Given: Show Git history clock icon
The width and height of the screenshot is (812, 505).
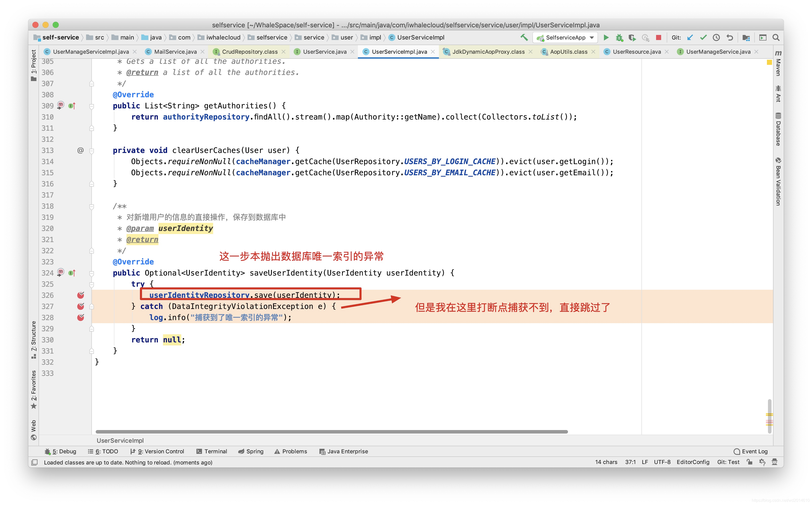Looking at the screenshot, I should (x=716, y=37).
